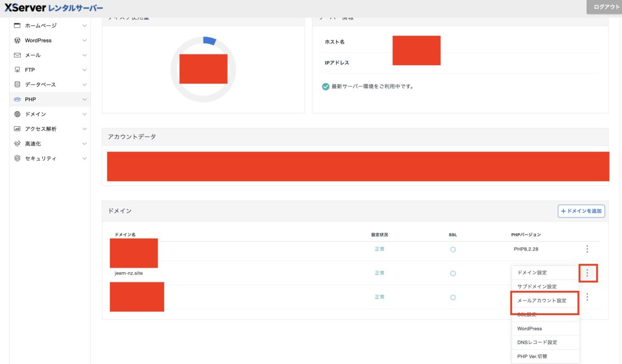This screenshot has height=364, width=622.
Task: Click the security shield icon in sidebar
Action: tap(18, 158)
